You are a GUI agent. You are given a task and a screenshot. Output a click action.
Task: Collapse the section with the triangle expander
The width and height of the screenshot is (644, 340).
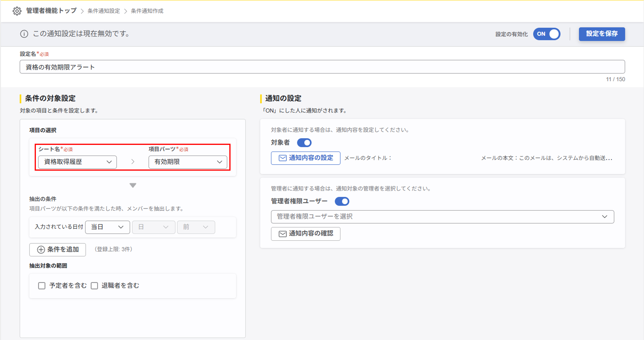[x=133, y=185]
